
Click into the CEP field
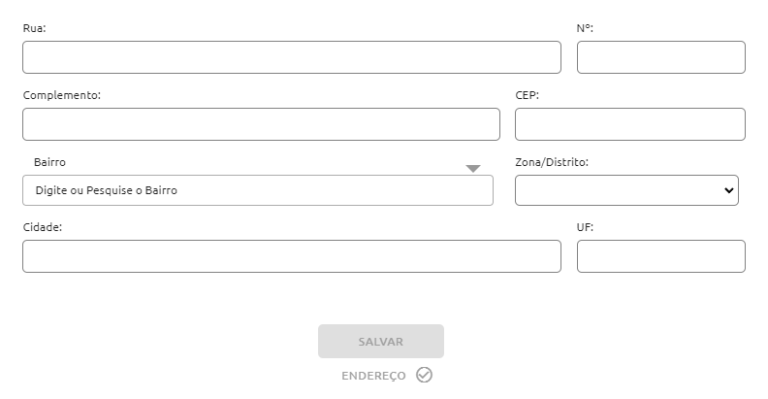[630, 124]
